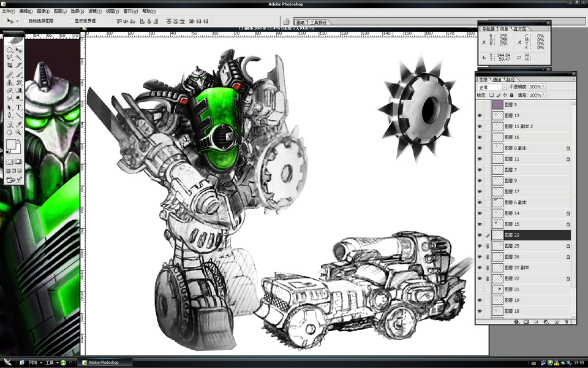
Task: Open the Info palette flyout menu
Action: (x=548, y=28)
